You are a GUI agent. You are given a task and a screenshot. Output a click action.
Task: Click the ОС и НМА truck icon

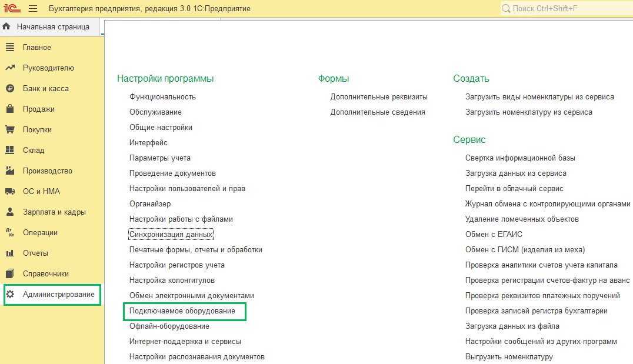[9, 192]
